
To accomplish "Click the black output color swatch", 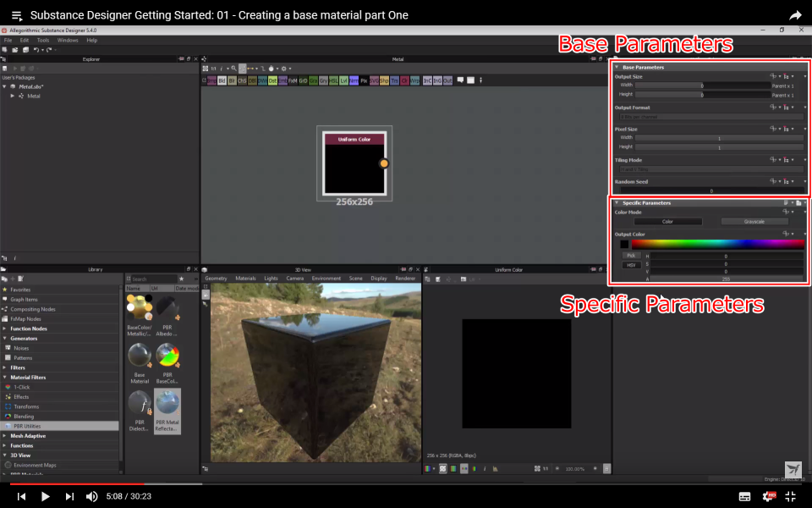I will click(624, 244).
